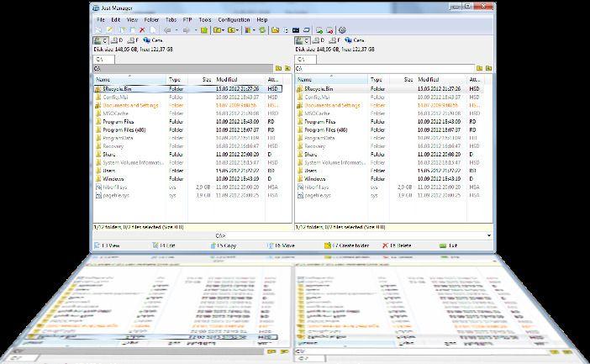Open the network drive in left panel
Image resolution: width=590 pixels, height=364 pixels.
(152, 40)
